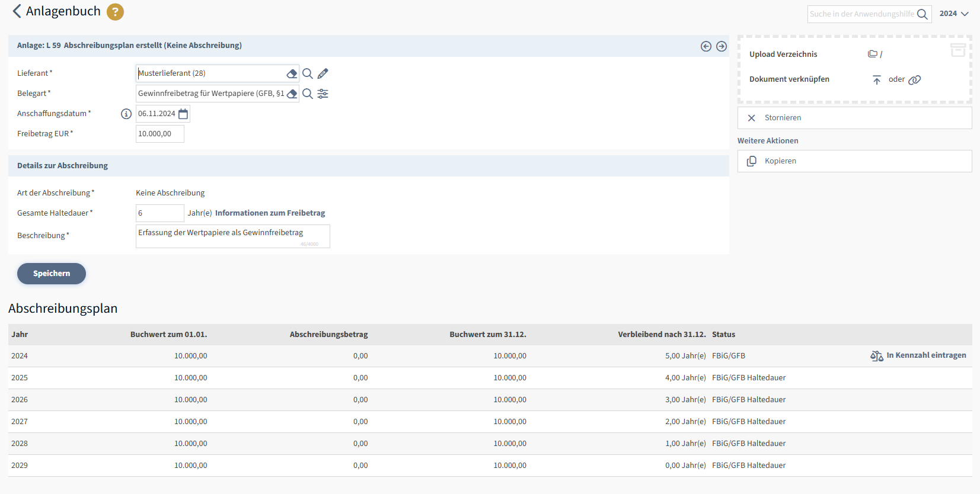Link document with chain icon
The height and width of the screenshot is (494, 980).
915,79
